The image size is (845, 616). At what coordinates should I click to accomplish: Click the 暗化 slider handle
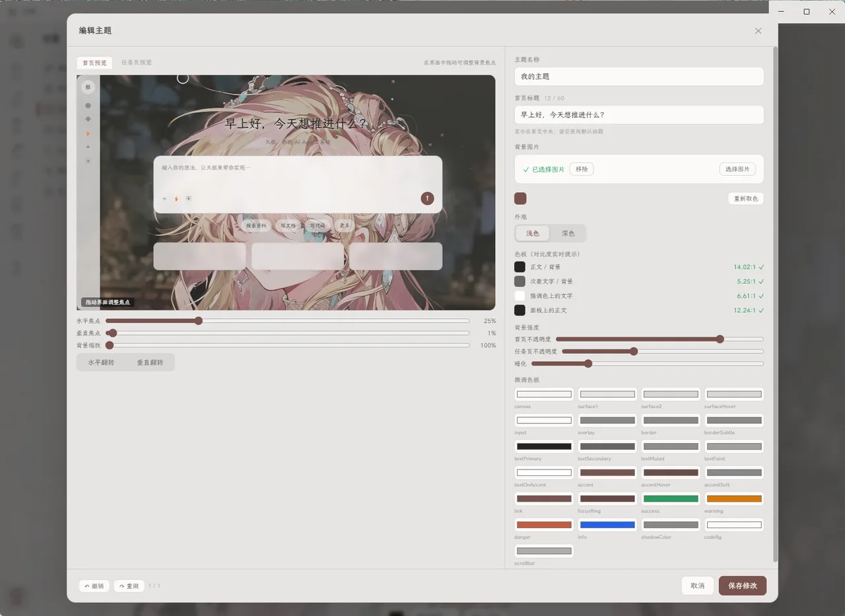[588, 364]
